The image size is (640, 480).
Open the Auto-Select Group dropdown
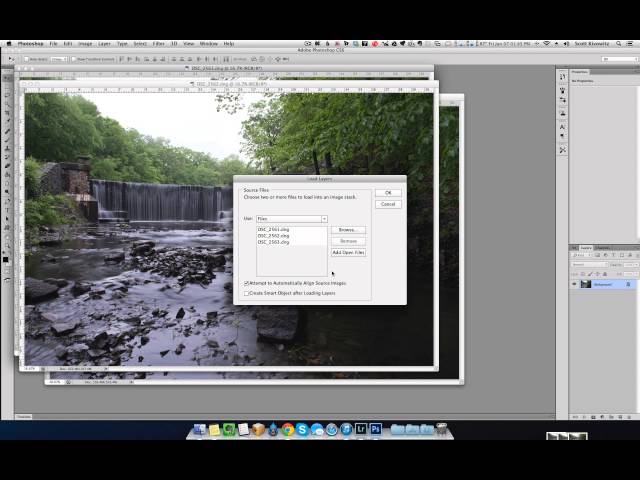point(59,59)
